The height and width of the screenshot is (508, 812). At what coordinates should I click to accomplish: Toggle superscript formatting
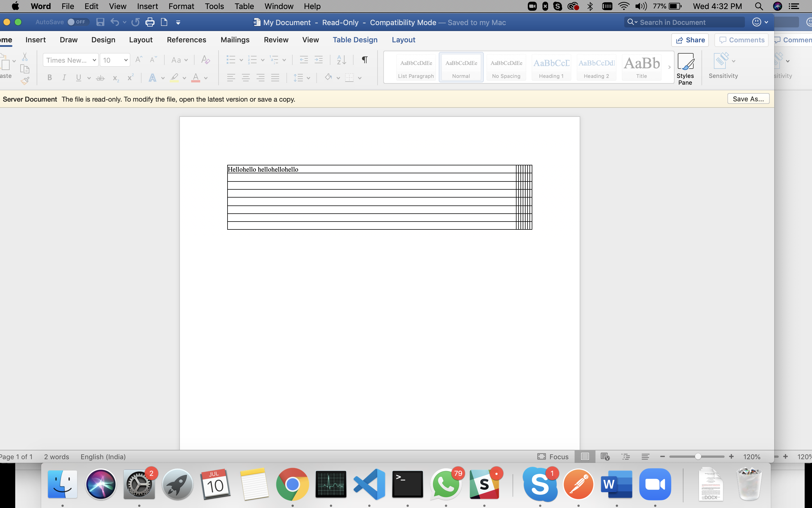pos(131,78)
